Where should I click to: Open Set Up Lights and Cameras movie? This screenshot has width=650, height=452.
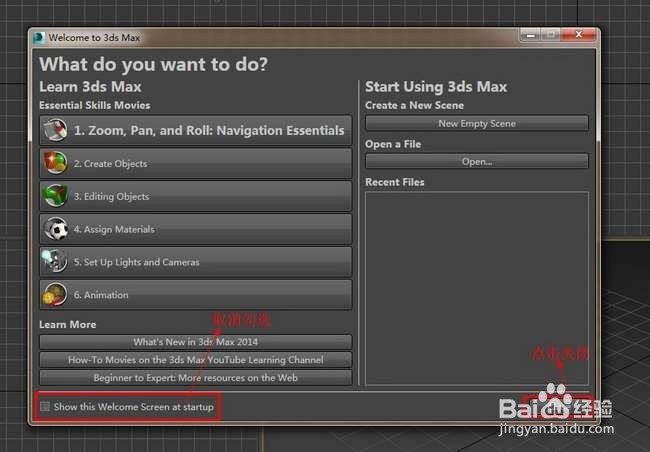coord(196,262)
